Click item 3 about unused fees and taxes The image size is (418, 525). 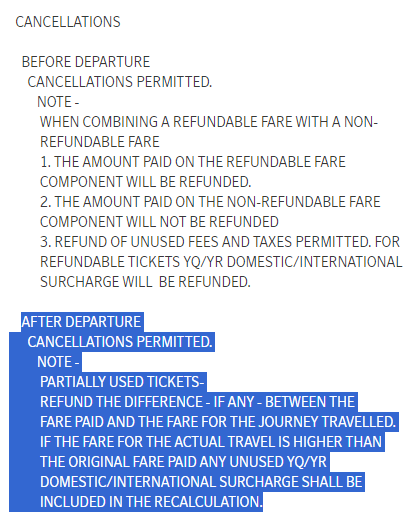[220, 242]
